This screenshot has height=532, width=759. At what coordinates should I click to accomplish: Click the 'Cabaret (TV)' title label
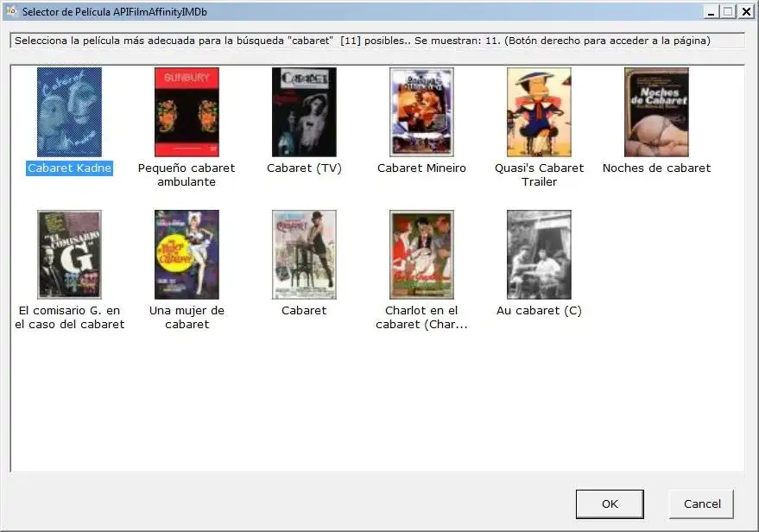pos(304,168)
